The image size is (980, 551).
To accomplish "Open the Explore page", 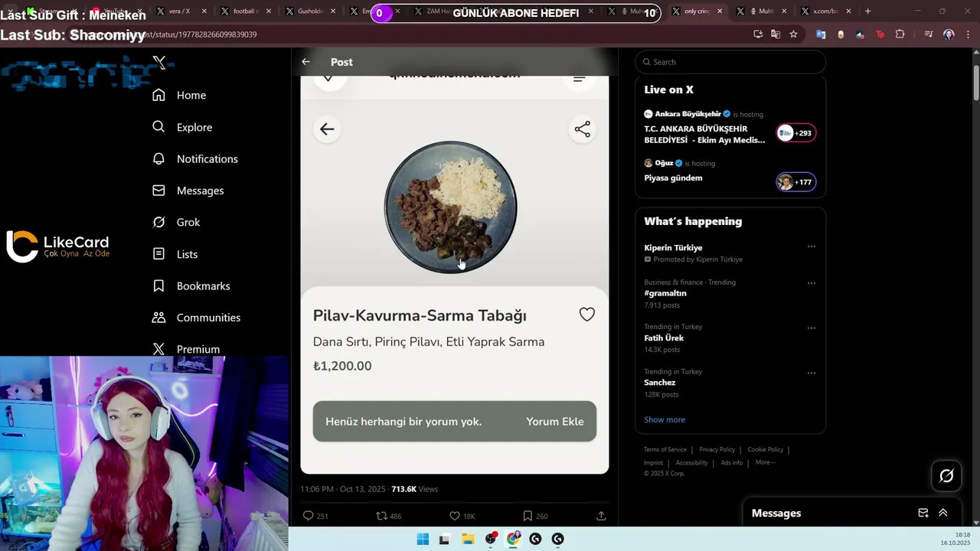I will click(x=182, y=127).
